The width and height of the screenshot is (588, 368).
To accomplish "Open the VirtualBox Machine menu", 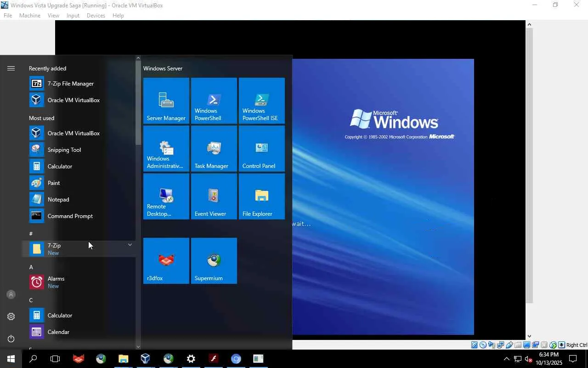I will tap(30, 16).
